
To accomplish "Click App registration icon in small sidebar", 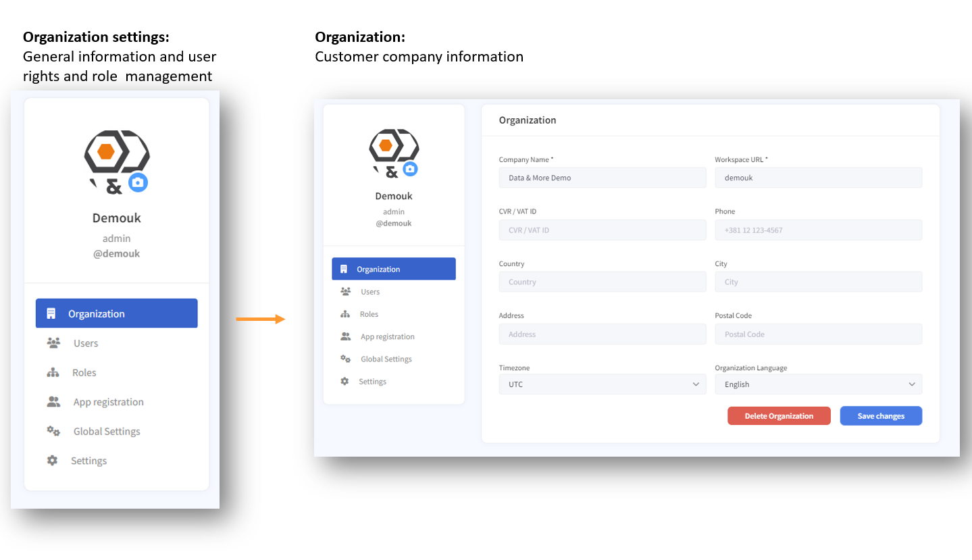I will [346, 336].
